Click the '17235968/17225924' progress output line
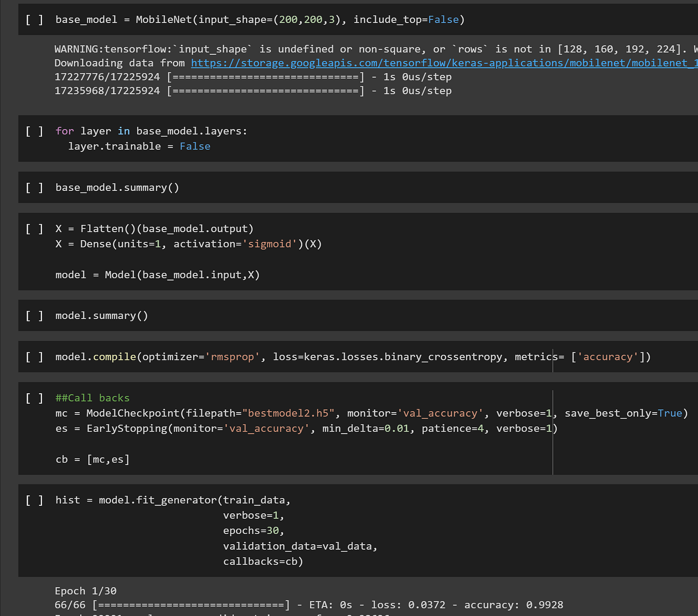This screenshot has width=698, height=616. click(x=253, y=91)
